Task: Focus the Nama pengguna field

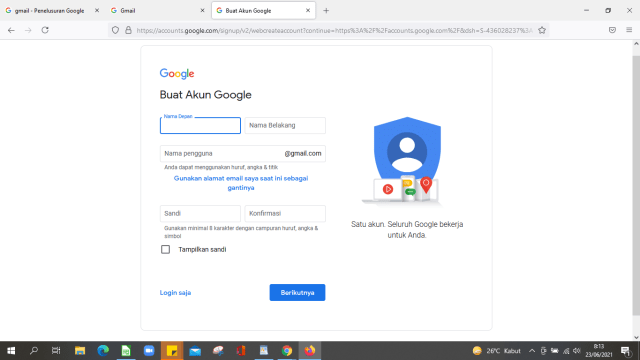Action: (x=242, y=153)
